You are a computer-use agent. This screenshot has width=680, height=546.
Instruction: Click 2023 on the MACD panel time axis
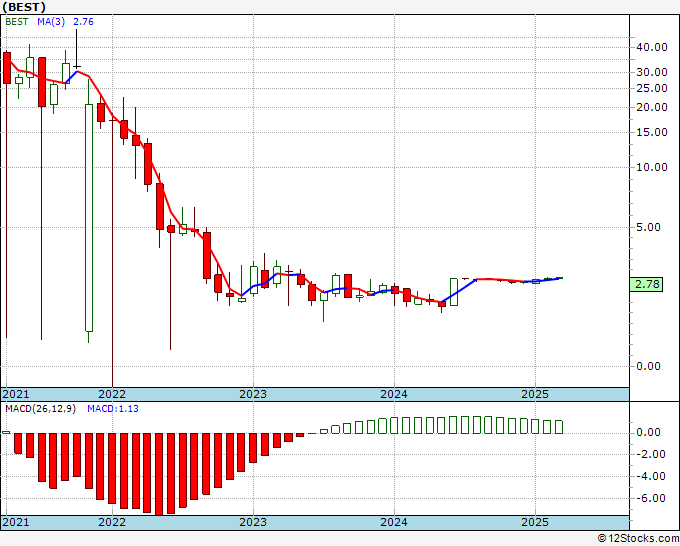pyautogui.click(x=253, y=522)
